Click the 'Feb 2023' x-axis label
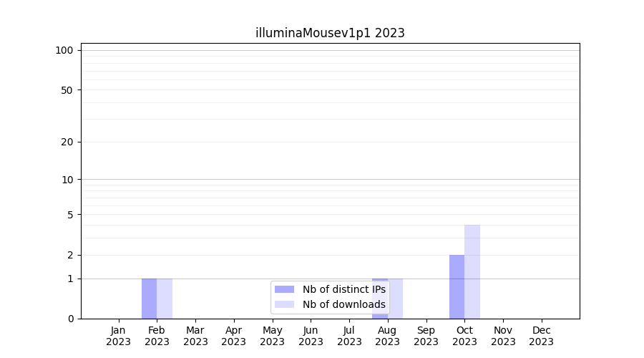The height and width of the screenshot is (358, 644). (x=157, y=336)
